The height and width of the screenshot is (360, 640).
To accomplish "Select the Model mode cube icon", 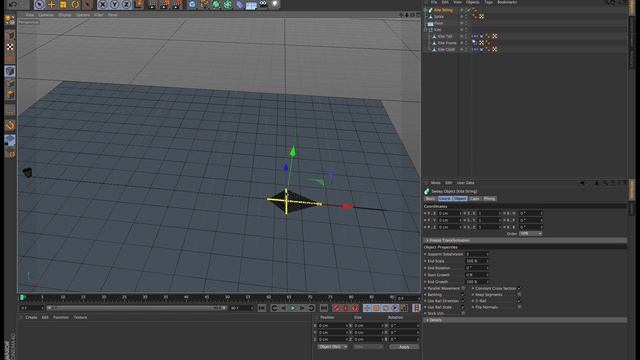I will pyautogui.click(x=10, y=35).
